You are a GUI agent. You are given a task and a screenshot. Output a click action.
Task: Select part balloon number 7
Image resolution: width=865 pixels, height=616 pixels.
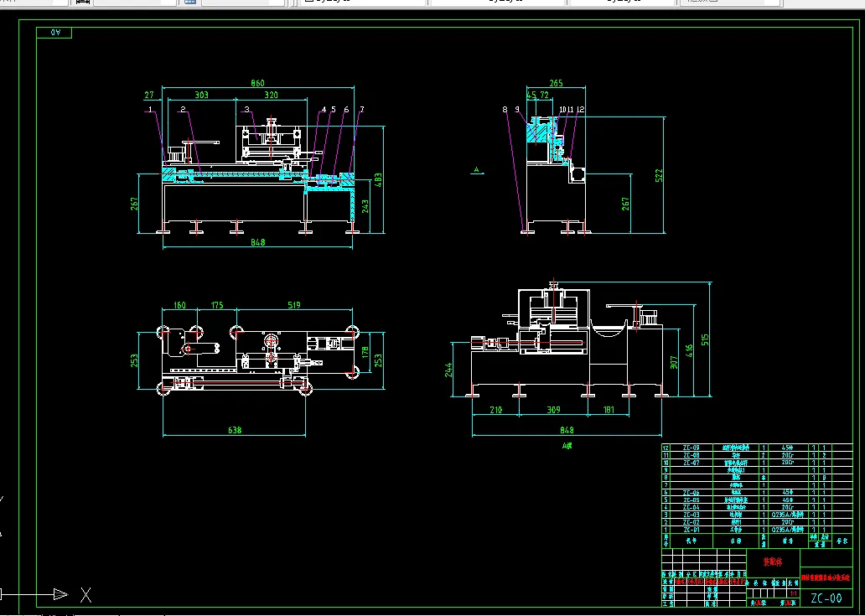tap(361, 109)
